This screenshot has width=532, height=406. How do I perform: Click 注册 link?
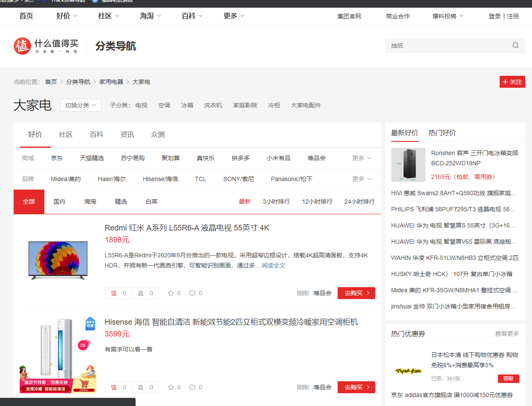pyautogui.click(x=513, y=16)
